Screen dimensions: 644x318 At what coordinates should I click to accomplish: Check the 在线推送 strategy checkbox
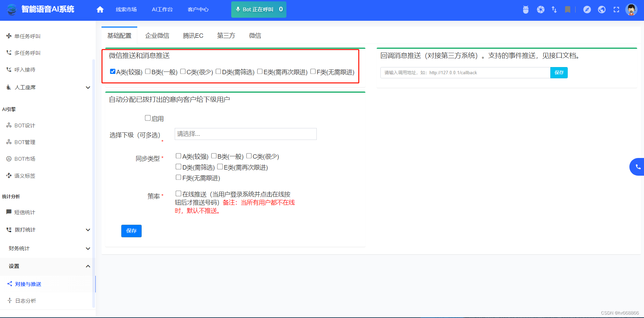click(178, 193)
